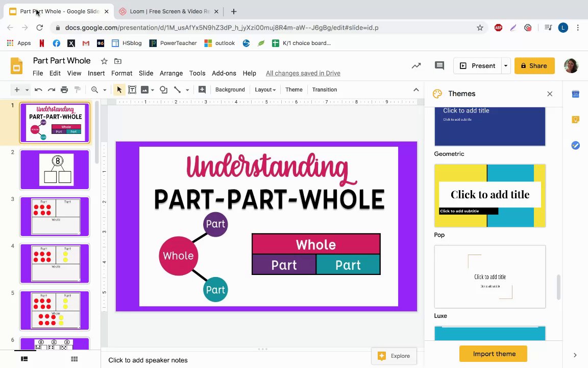
Task: Open Google Calendar side panel icon
Action: [x=576, y=94]
